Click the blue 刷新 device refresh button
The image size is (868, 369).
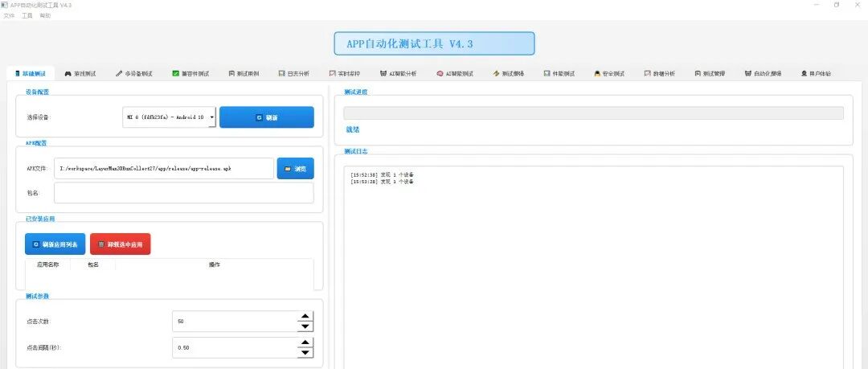[x=267, y=117]
